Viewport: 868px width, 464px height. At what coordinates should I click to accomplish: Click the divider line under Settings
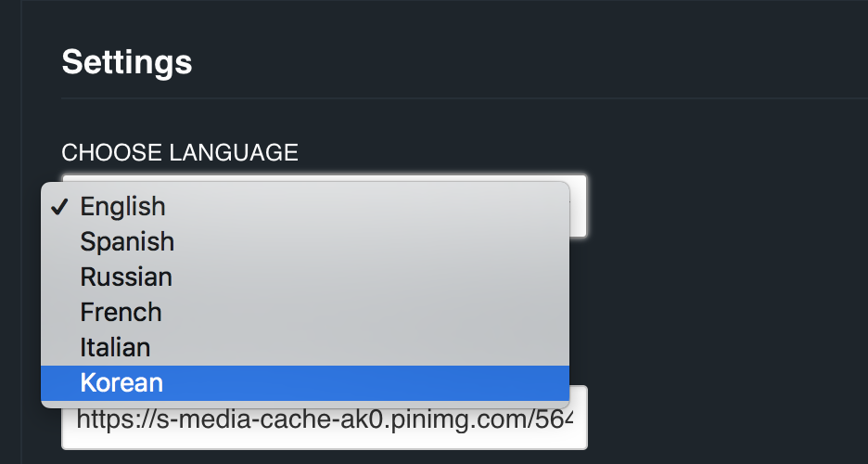pos(464,98)
